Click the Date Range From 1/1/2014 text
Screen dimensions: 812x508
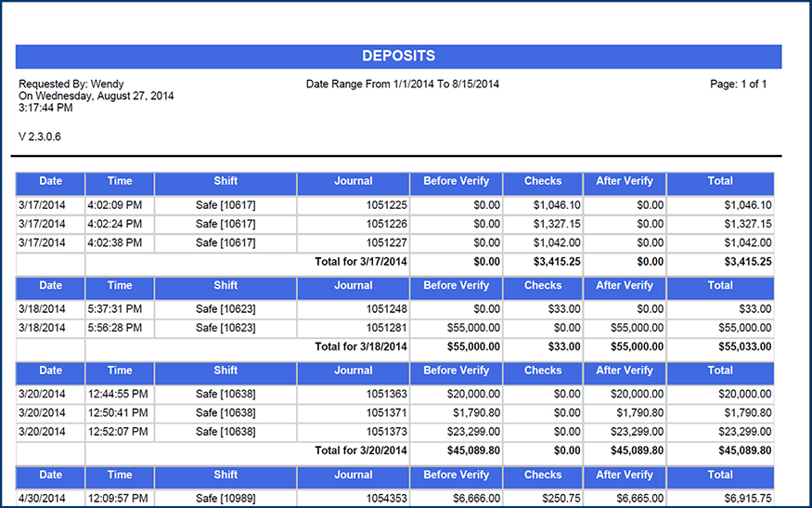pos(403,85)
